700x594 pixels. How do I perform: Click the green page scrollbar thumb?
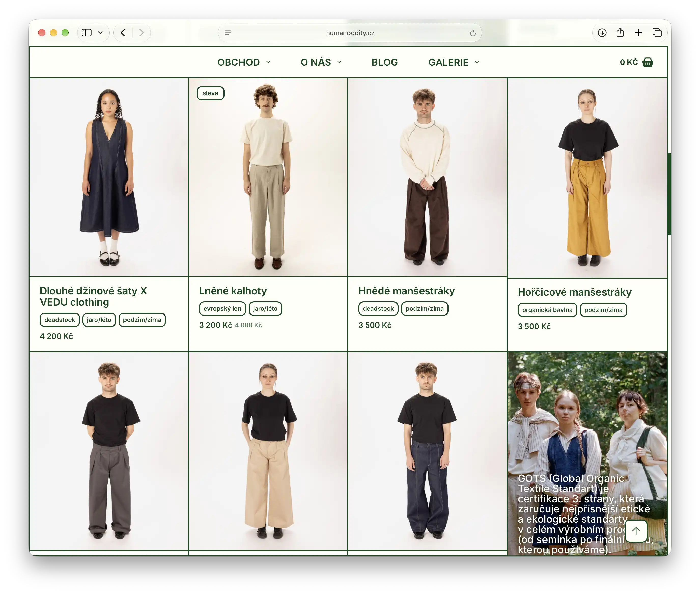[669, 194]
